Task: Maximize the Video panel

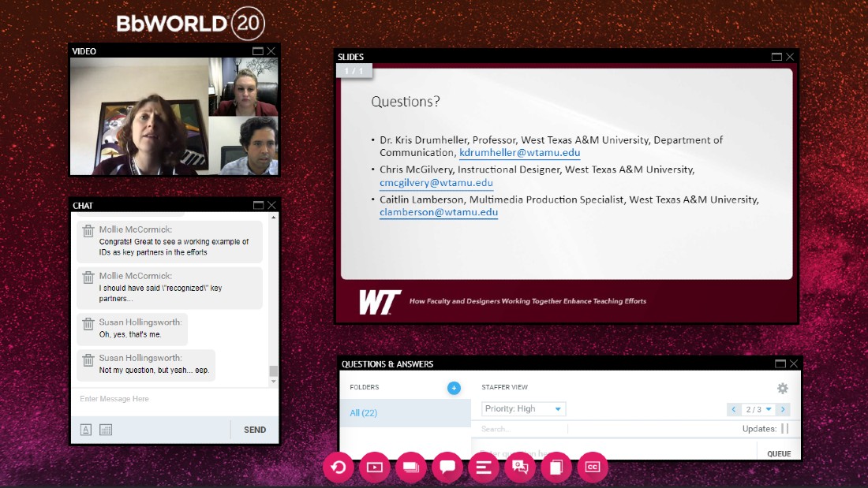Action: (257, 51)
